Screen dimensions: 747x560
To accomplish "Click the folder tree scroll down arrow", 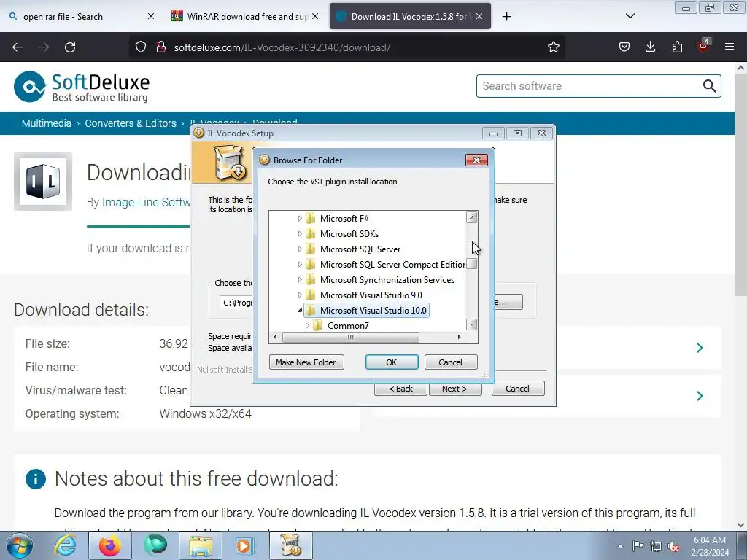I will [472, 324].
